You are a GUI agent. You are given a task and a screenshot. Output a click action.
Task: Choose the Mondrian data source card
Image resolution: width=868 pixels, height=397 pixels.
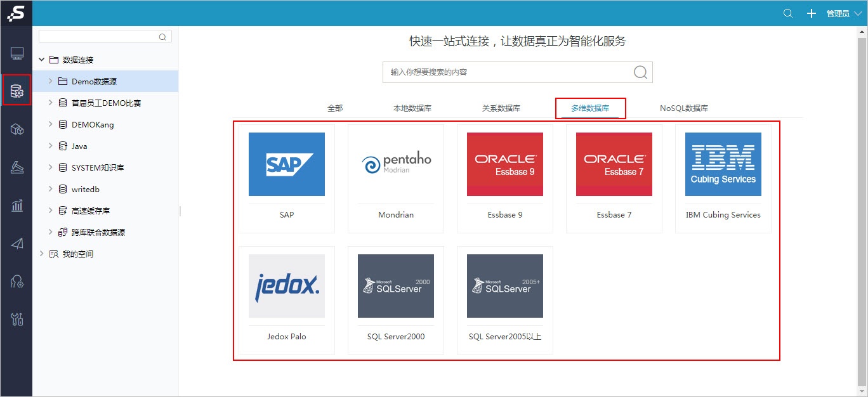coord(396,179)
